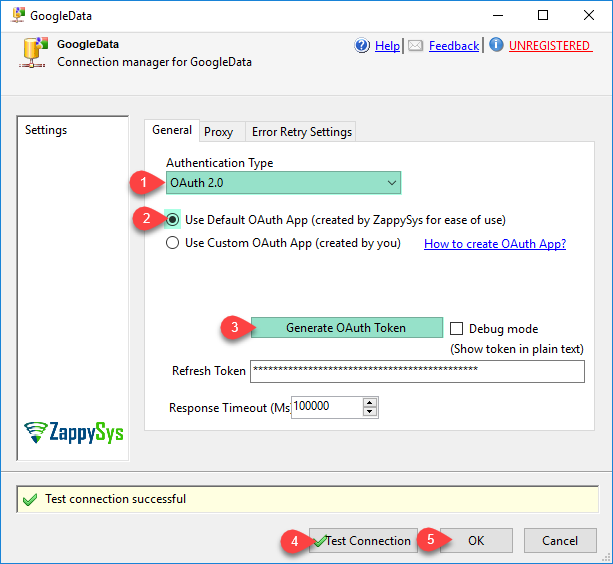Viewport: 613px width, 564px height.
Task: Minimize the GoogleData window
Action: pos(498,15)
